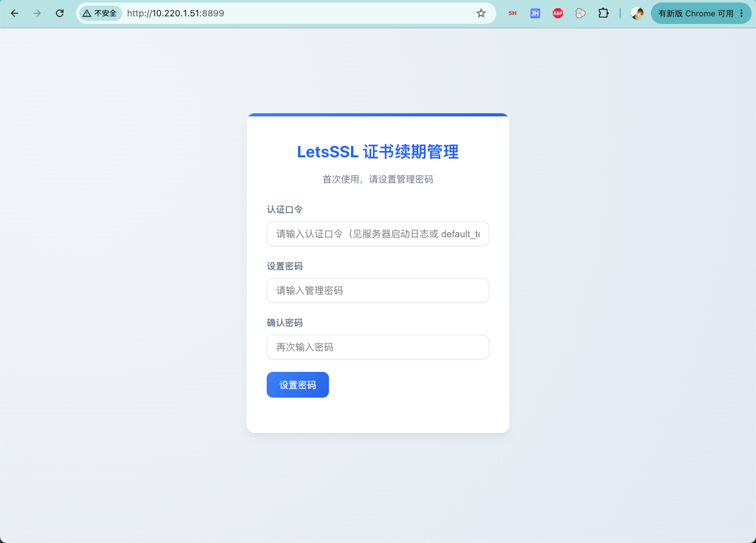The image size is (756, 543).
Task: Click the browser forward arrow
Action: 37,13
